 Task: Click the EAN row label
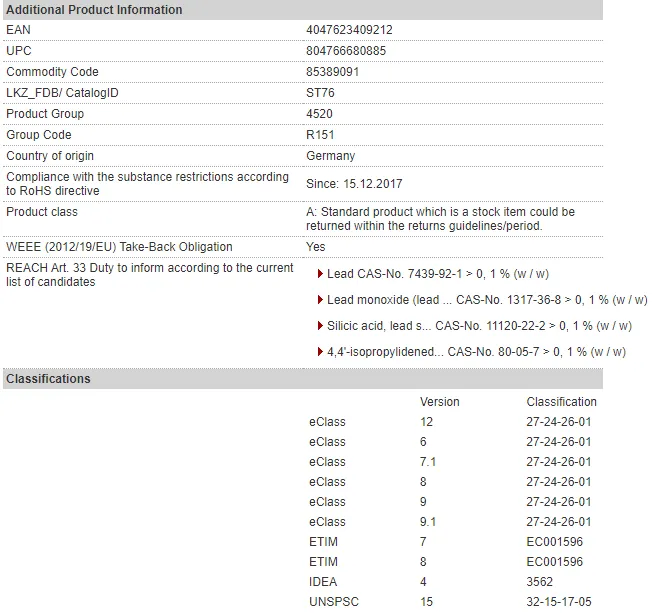click(18, 30)
